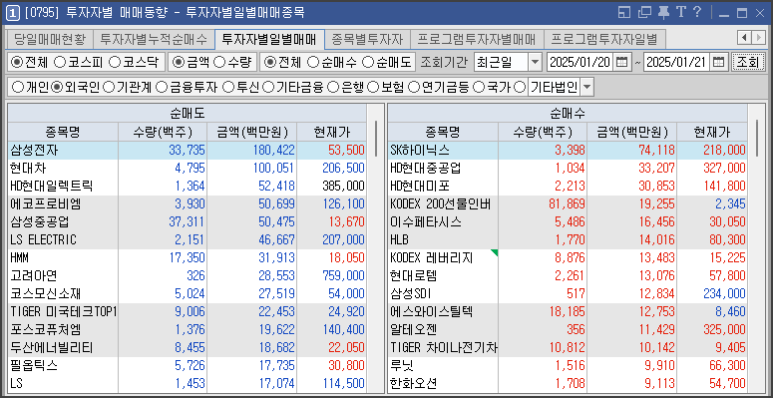Switch to the 프로그램투자자일별 tab
The width and height of the screenshot is (773, 398).
pyautogui.click(x=604, y=38)
